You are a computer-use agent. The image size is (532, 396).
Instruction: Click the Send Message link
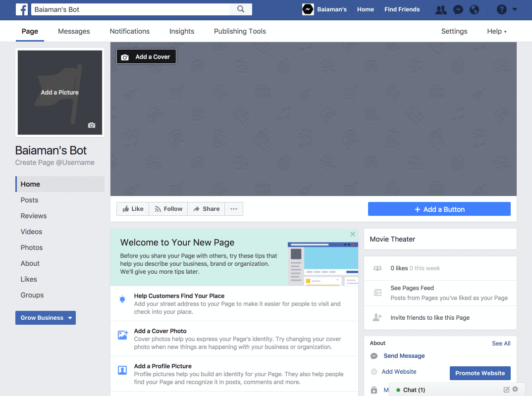pyautogui.click(x=404, y=355)
